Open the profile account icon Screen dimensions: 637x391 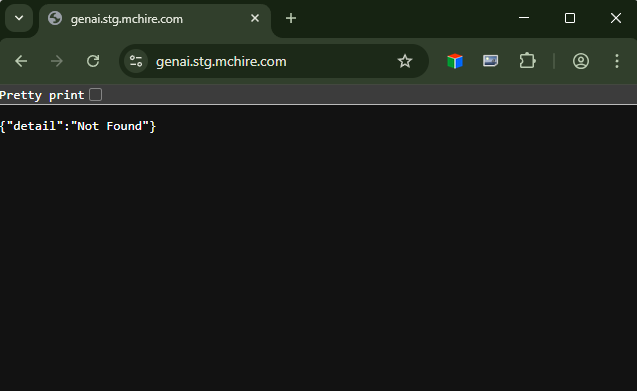(x=581, y=61)
